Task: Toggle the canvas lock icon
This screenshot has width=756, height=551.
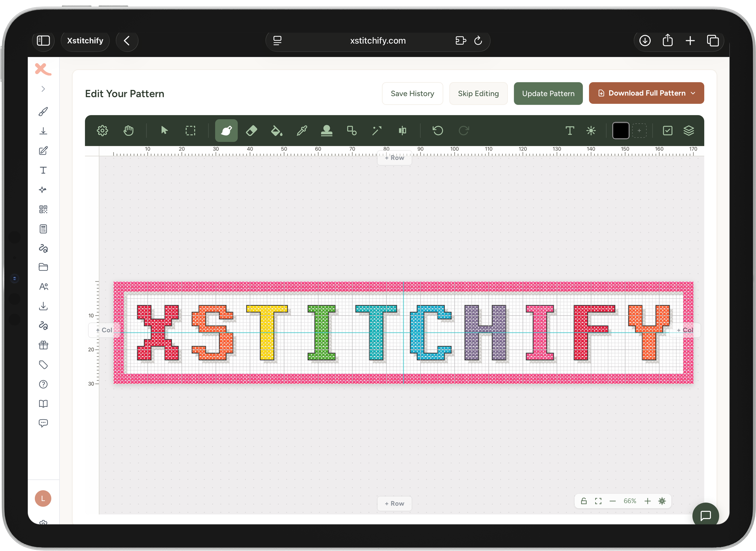Action: click(x=584, y=501)
